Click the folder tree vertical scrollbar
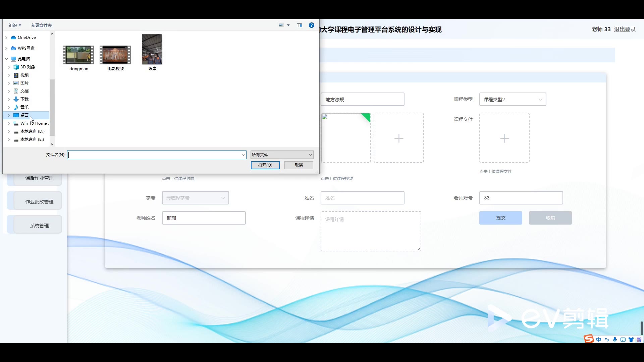Screen dimensions: 644x362 tap(52, 107)
